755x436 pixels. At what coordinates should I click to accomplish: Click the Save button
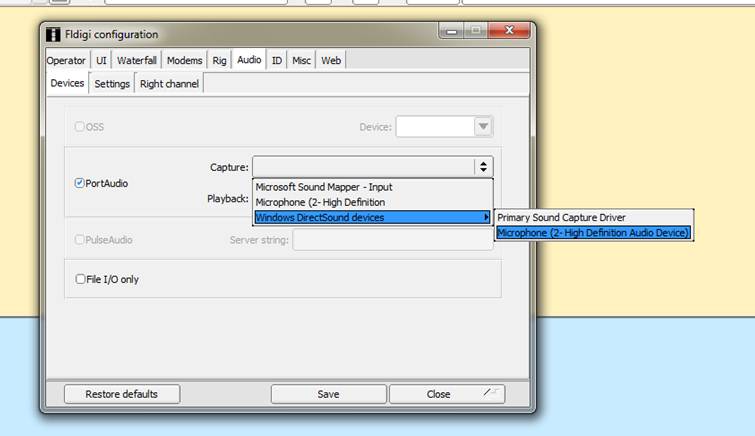328,394
